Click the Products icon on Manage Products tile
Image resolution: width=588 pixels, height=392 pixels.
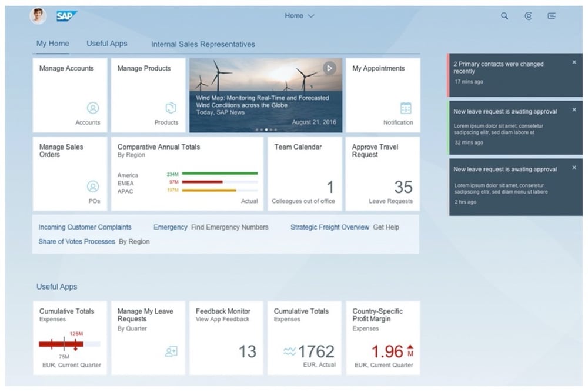(x=171, y=108)
